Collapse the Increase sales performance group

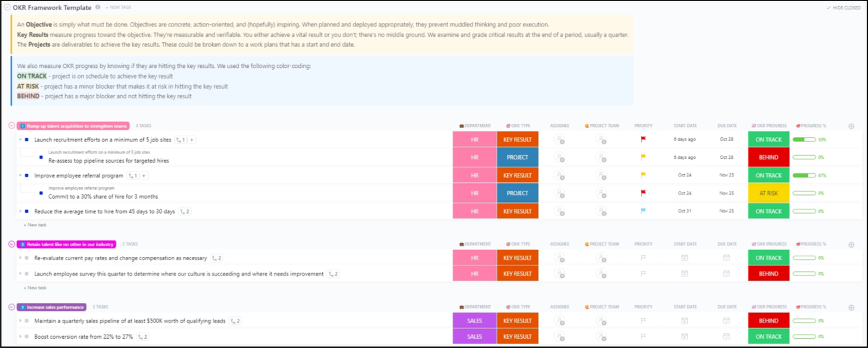(11, 307)
